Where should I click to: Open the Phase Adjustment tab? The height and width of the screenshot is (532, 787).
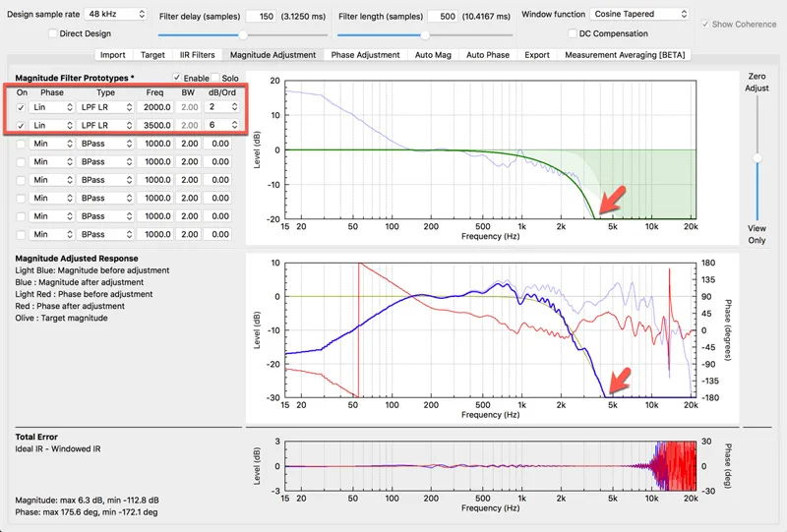[365, 55]
